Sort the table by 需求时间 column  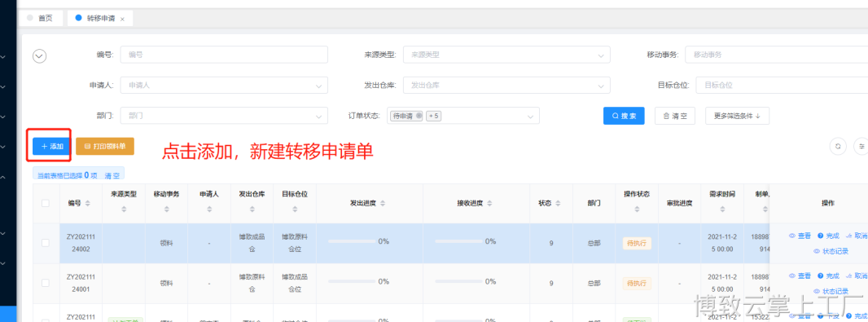click(722, 210)
